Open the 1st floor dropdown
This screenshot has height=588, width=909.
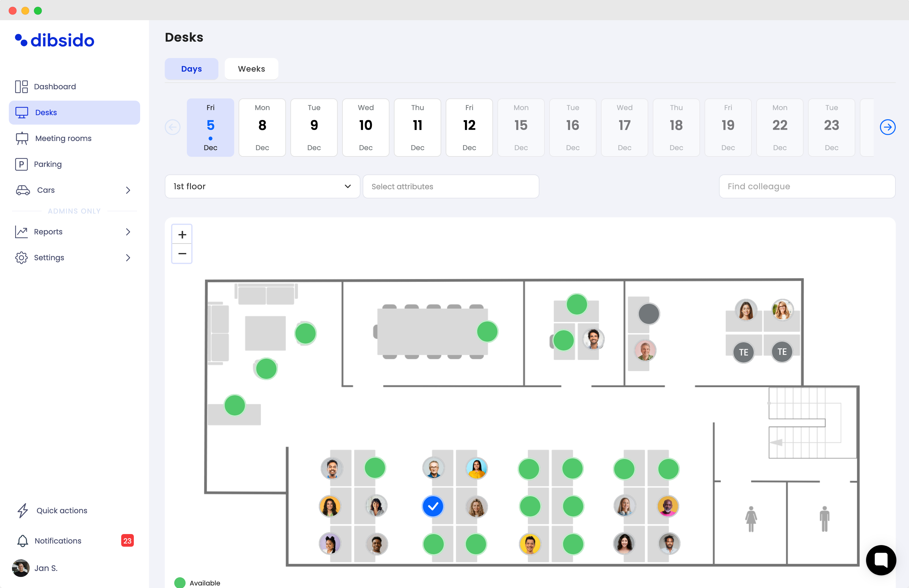coord(262,186)
